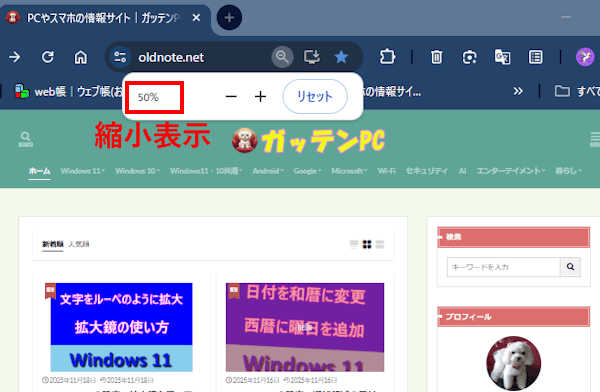Viewport: 600px width, 392px height.
Task: Open the 日付を和暦に変更 article thumbnail
Action: pyautogui.click(x=305, y=327)
